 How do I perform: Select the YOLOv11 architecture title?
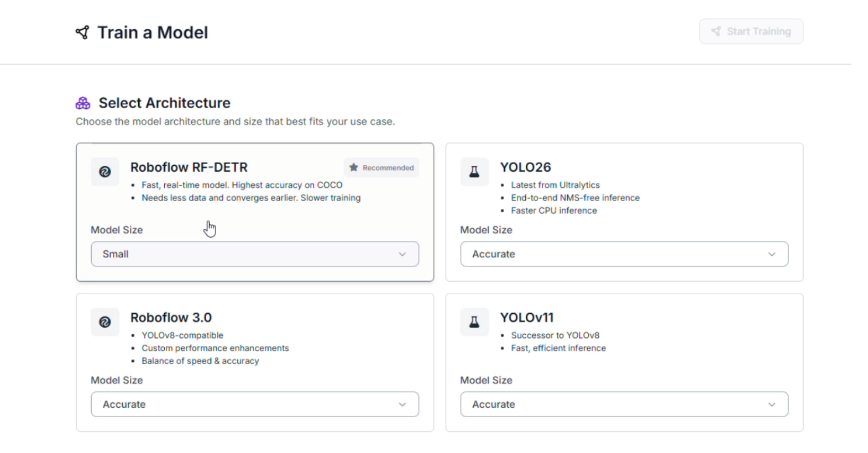(x=527, y=318)
